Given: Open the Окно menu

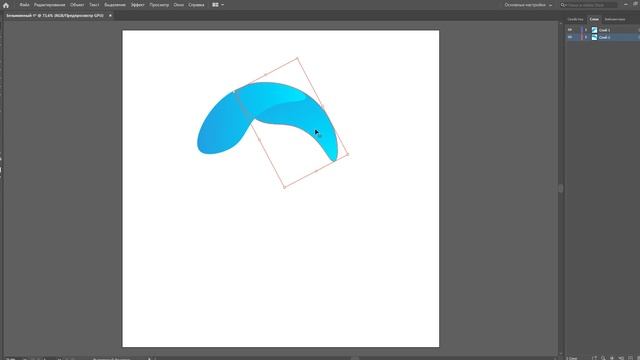Looking at the screenshot, I should point(178,5).
